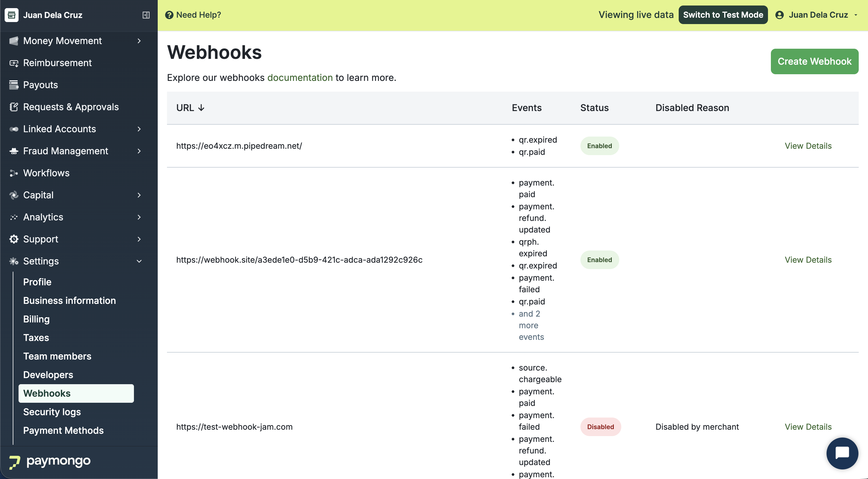The height and width of the screenshot is (479, 868).
Task: Open Payouts in the sidebar
Action: click(40, 85)
